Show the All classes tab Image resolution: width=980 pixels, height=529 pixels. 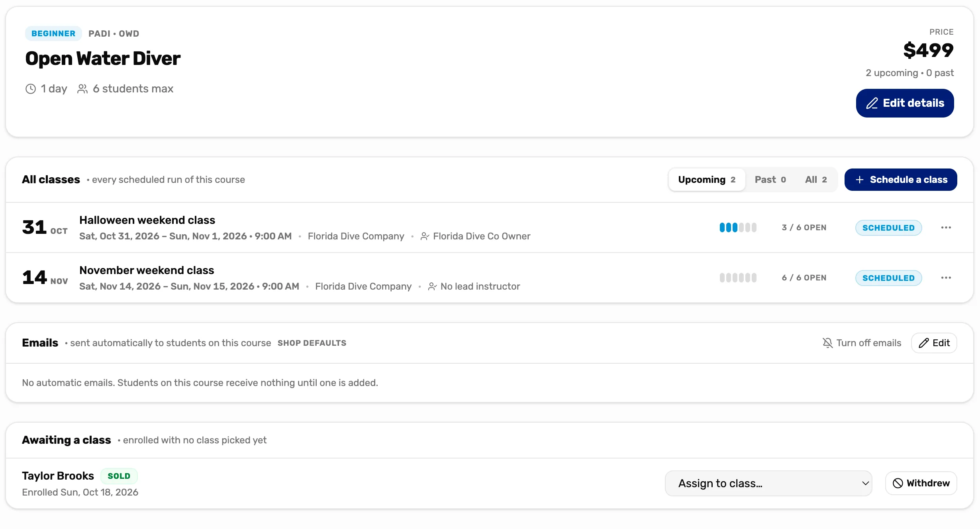pyautogui.click(x=816, y=180)
